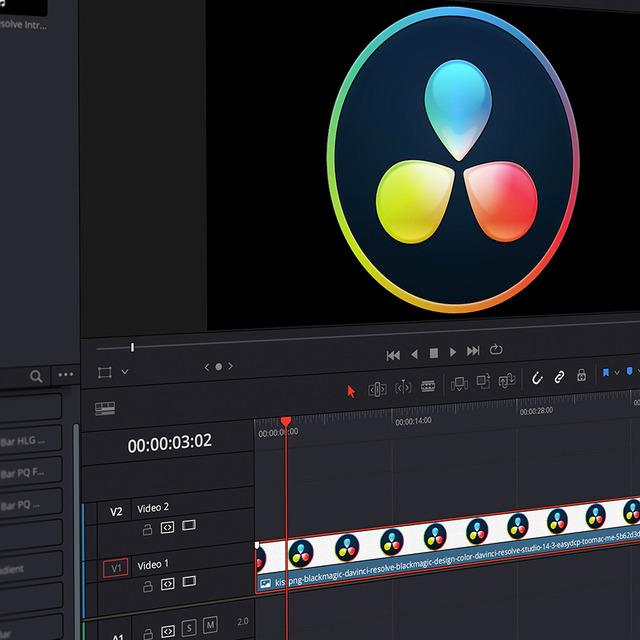Click the red playhead in the timeline ruler

[286, 421]
